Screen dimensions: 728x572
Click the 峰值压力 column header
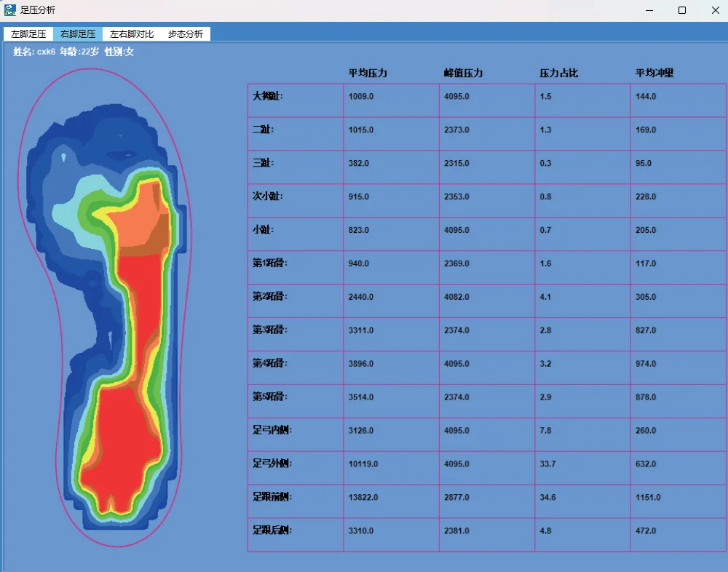(463, 74)
